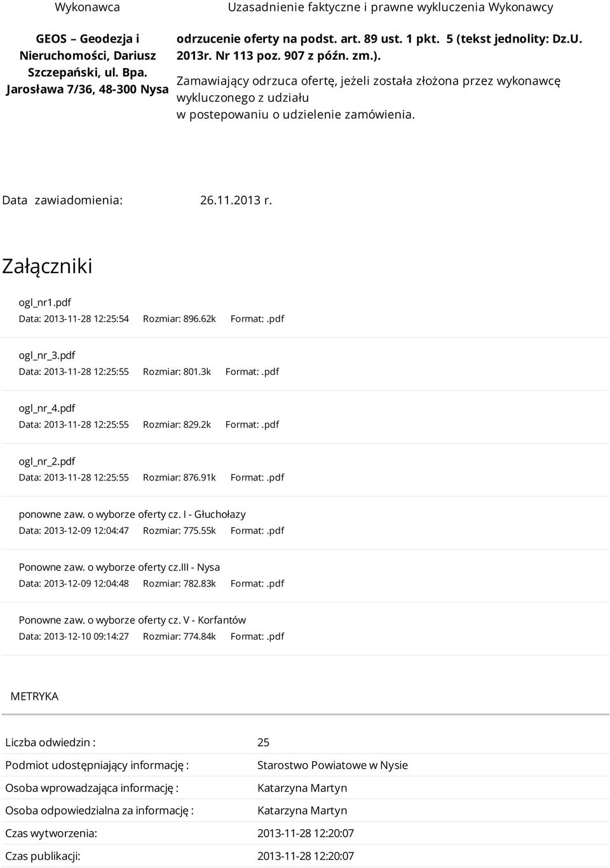Open the ogl_nr_3.pdf attachment
This screenshot has height=868, width=610.
click(47, 355)
